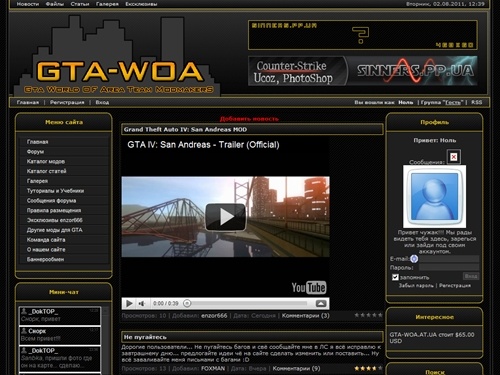Select О нашем сайте in site menu
500x375 pixels.
[46, 250]
